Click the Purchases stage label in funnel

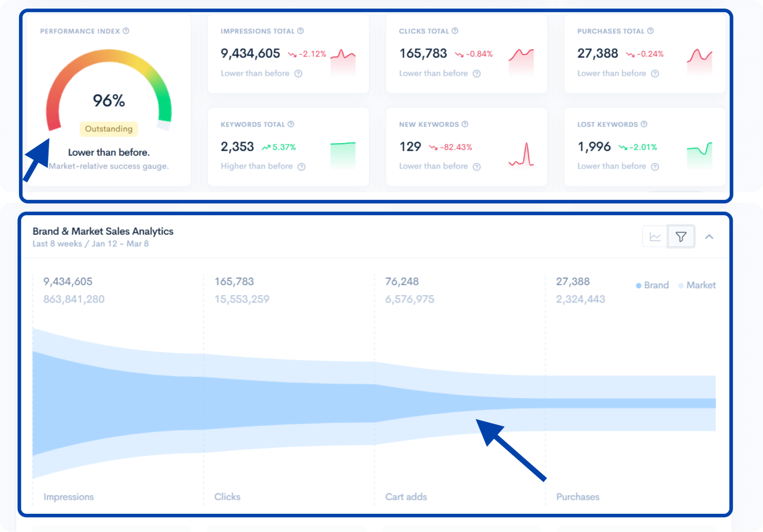click(578, 497)
